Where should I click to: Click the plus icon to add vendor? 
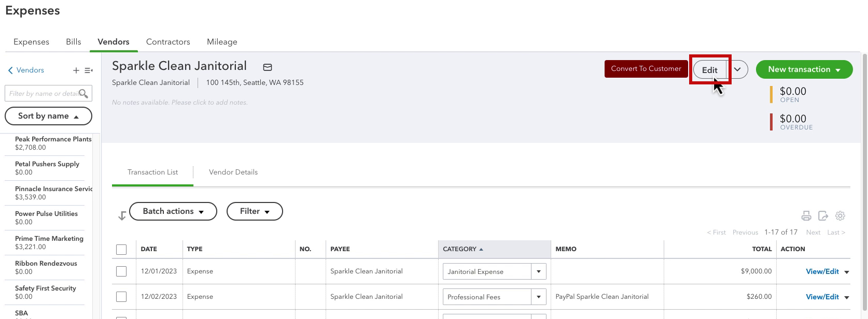coord(76,70)
